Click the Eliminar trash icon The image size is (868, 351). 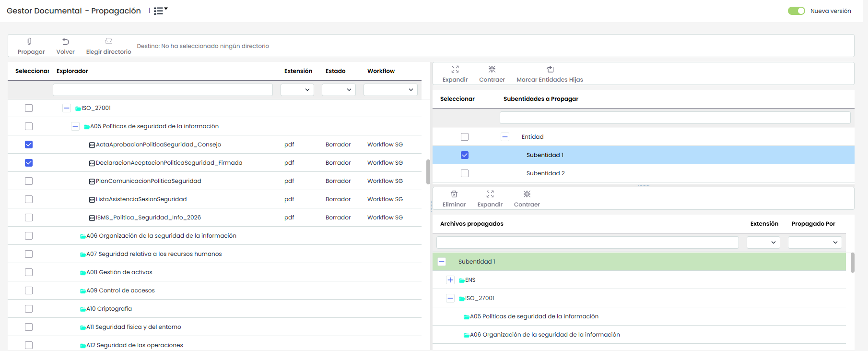[454, 194]
